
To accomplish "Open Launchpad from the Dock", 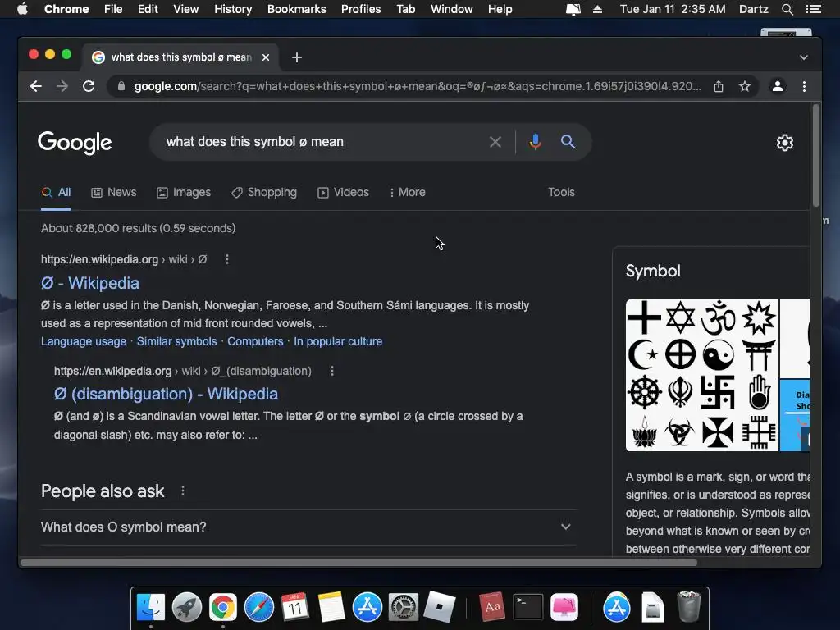I will click(x=186, y=607).
